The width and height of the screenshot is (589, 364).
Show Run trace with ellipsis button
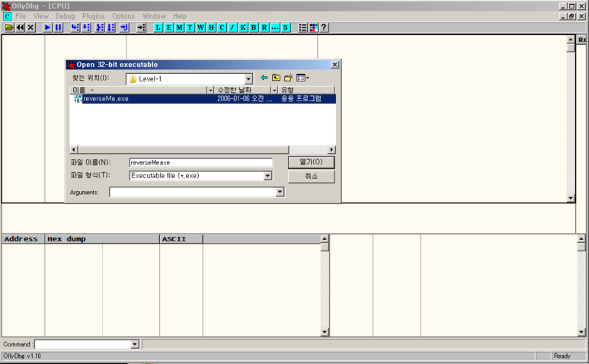275,27
